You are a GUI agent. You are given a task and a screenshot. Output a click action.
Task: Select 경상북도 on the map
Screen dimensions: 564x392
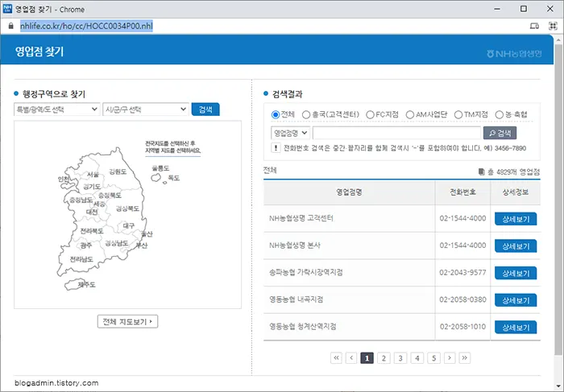tap(127, 208)
